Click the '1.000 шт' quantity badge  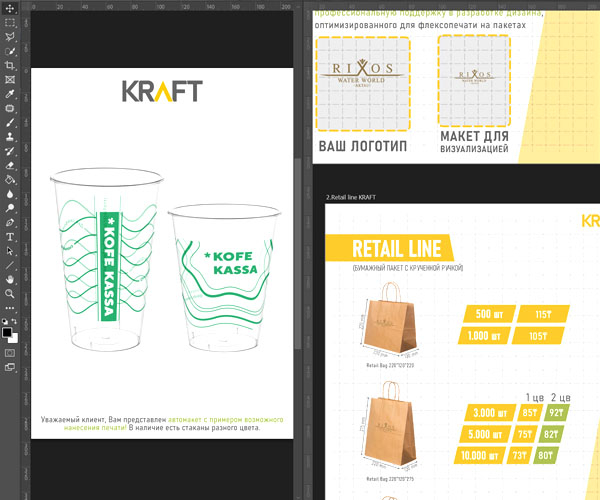click(484, 336)
